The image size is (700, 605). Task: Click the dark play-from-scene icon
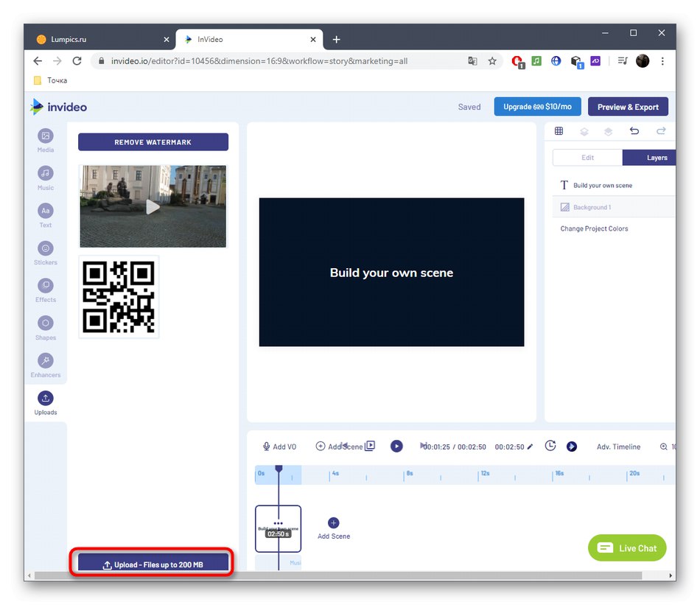[572, 447]
